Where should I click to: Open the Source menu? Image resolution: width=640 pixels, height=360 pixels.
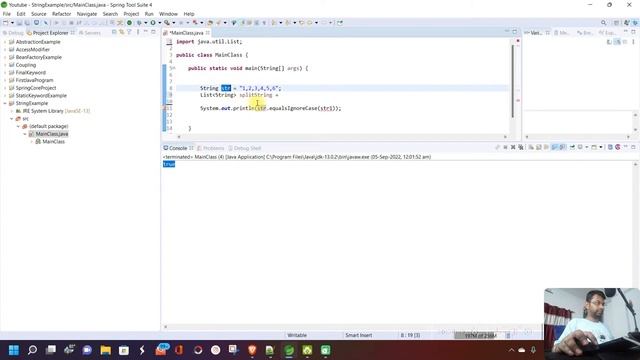point(39,14)
